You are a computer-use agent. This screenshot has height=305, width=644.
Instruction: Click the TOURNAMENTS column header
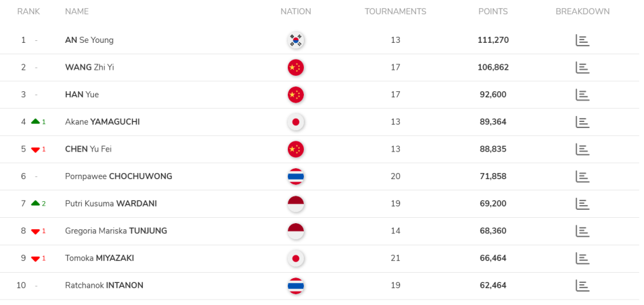pos(395,11)
